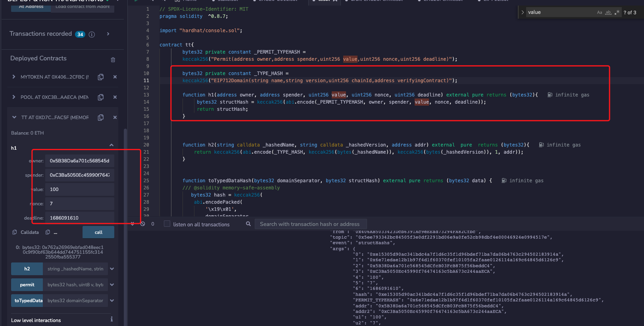
Task: Click the owner address input field
Action: pyautogui.click(x=80, y=161)
